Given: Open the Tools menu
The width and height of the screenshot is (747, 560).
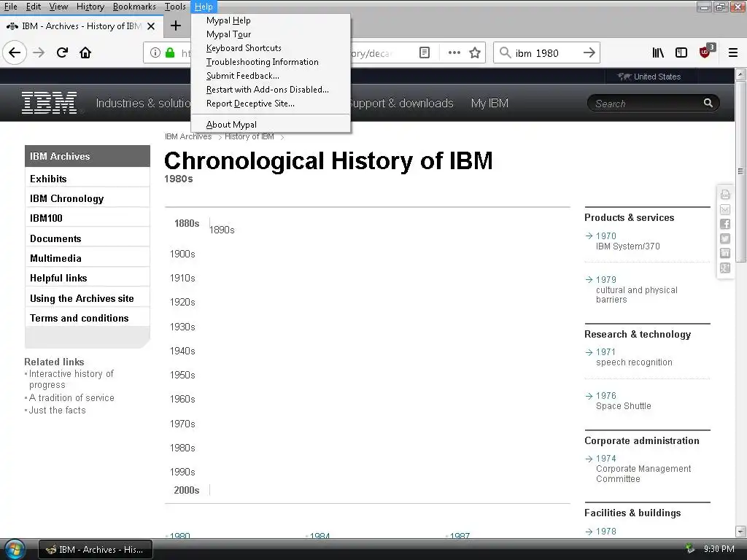Looking at the screenshot, I should tap(175, 7).
